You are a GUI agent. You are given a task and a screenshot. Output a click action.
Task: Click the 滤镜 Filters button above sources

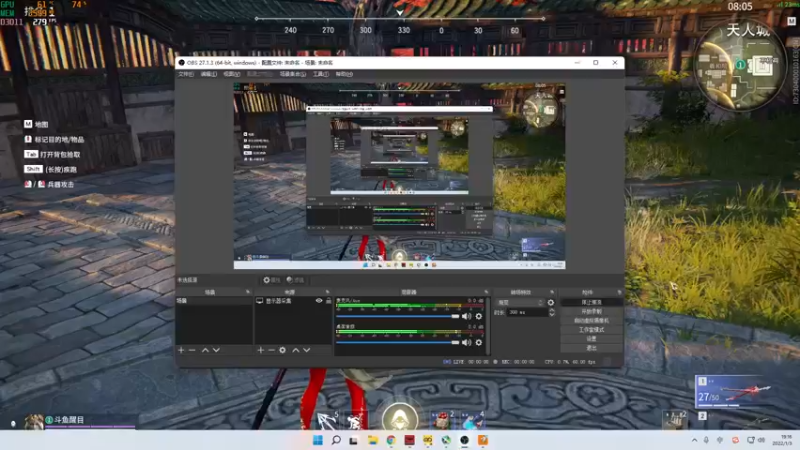295,280
